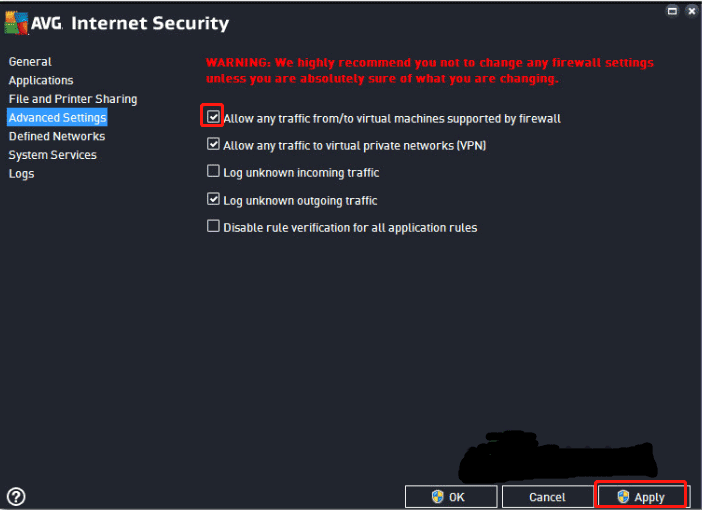Image resolution: width=705 pixels, height=511 pixels.
Task: Click the AVG logo icon
Action: click(x=17, y=22)
